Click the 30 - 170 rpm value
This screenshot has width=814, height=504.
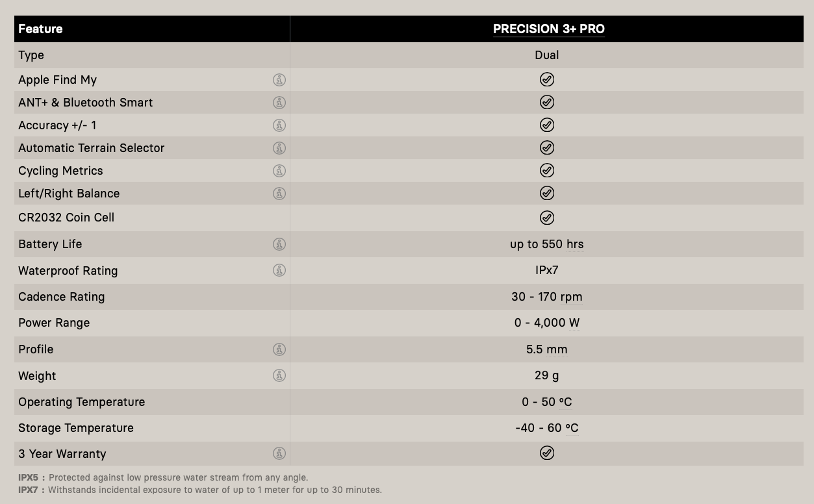click(x=546, y=297)
